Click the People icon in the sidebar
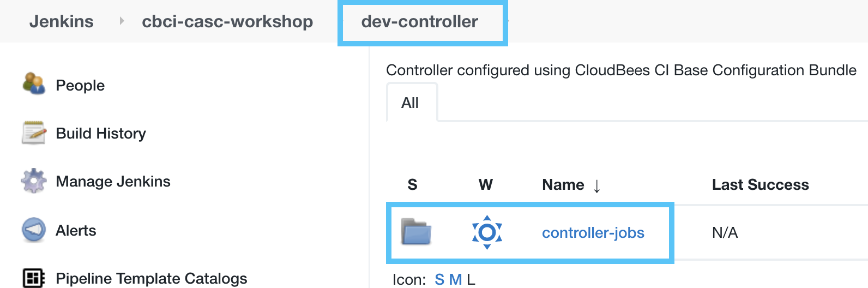Viewport: 868px width, 288px height. pyautogui.click(x=34, y=84)
